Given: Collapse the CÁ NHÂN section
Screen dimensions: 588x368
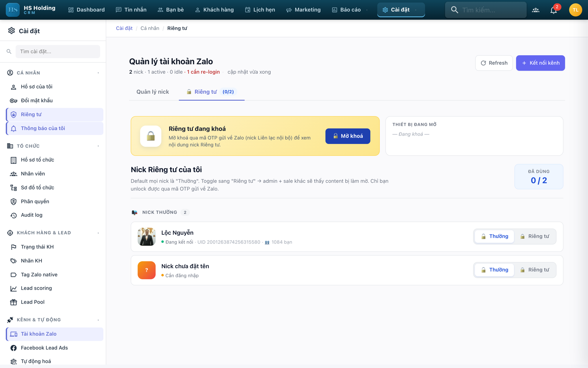Looking at the screenshot, I should coord(98,73).
